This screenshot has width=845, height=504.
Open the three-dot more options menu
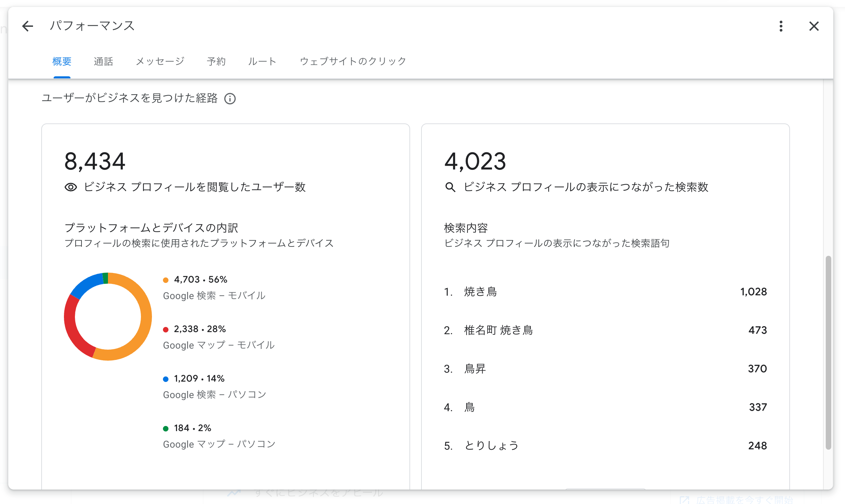tap(781, 26)
